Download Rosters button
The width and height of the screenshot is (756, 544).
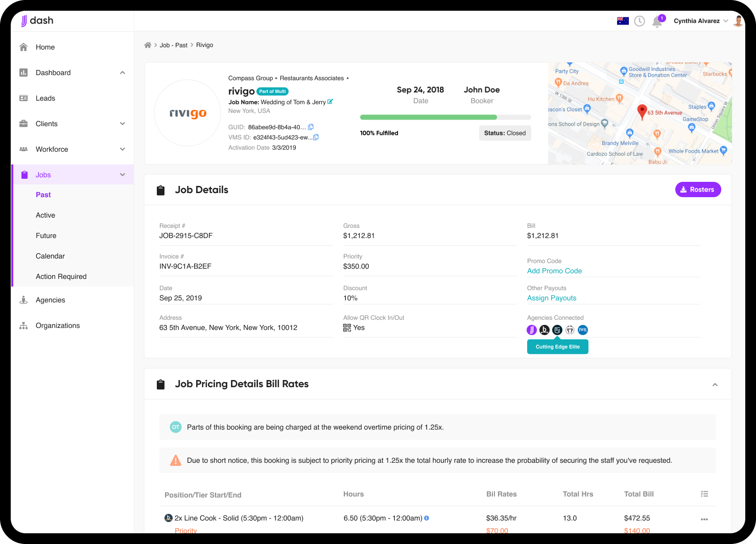698,190
